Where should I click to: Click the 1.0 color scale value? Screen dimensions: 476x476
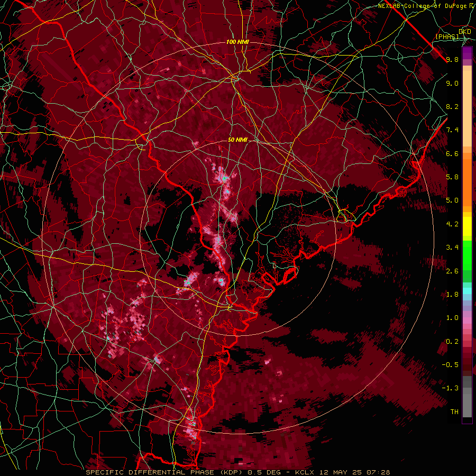coord(452,318)
